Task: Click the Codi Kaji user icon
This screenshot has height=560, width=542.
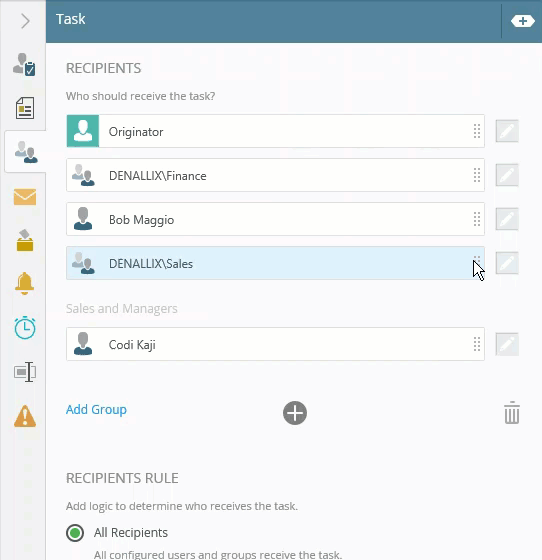Action: [x=83, y=344]
